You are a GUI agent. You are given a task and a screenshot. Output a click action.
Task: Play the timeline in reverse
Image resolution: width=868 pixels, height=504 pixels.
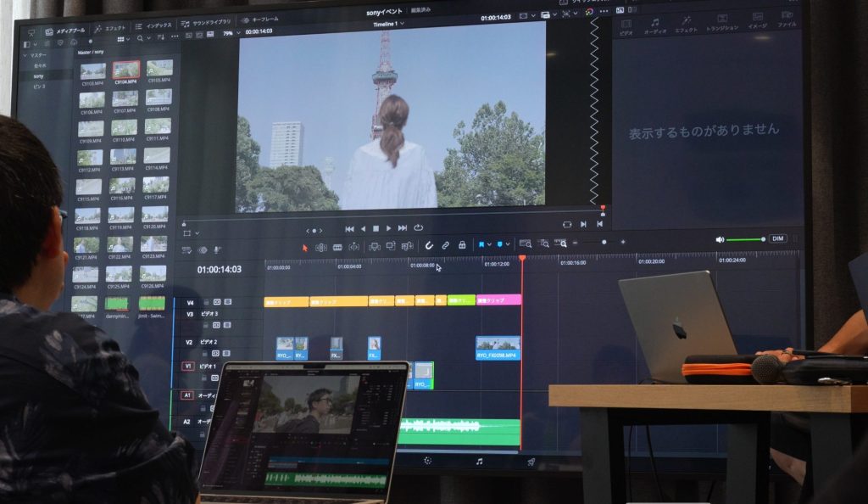pyautogui.click(x=363, y=229)
